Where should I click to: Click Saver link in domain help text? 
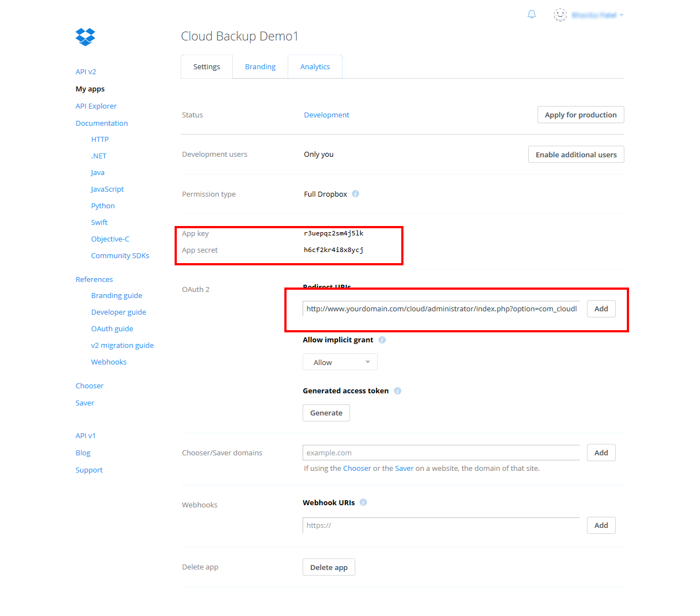404,469
